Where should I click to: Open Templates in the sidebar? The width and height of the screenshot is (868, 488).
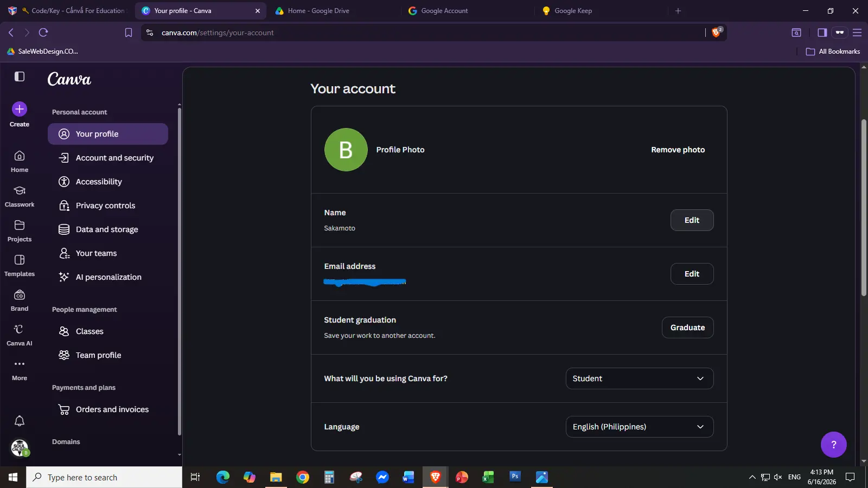tap(20, 266)
